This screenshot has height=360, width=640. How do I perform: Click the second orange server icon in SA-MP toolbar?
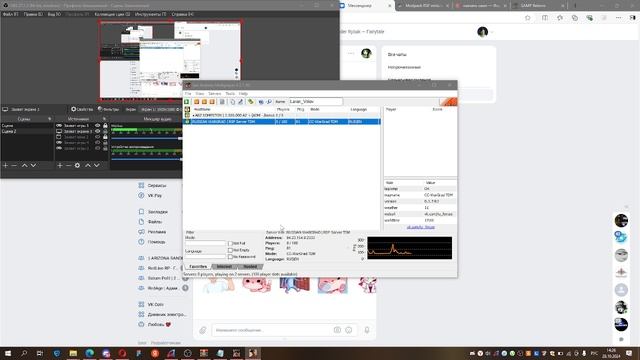(204, 102)
